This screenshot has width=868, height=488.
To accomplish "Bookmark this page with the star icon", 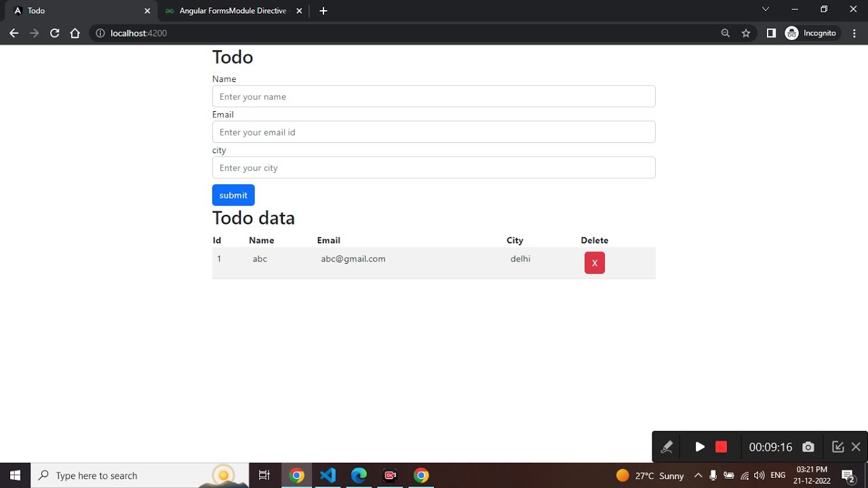I will (746, 33).
